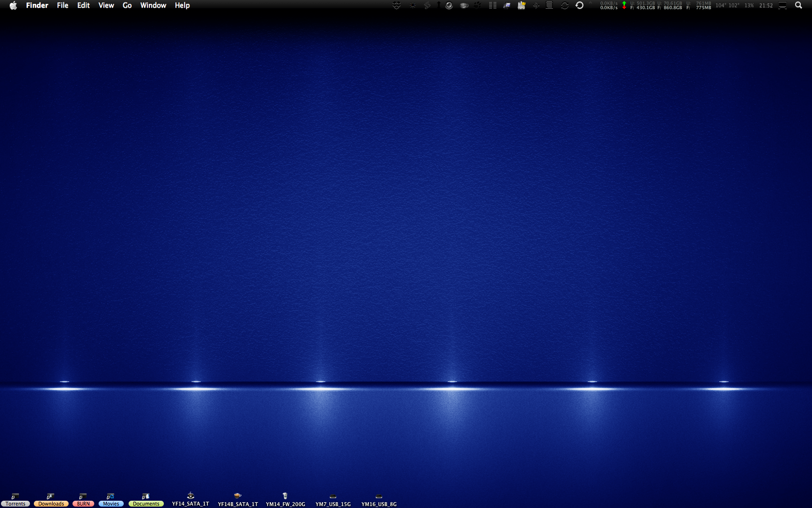This screenshot has width=812, height=508.
Task: Click the clipboard menu bar icon
Action: pos(522,5)
